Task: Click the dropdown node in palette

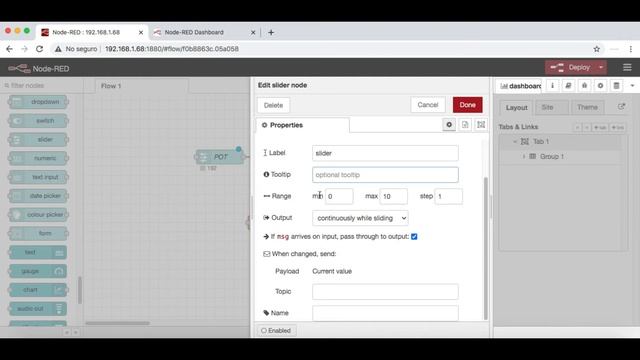Action: [38, 102]
